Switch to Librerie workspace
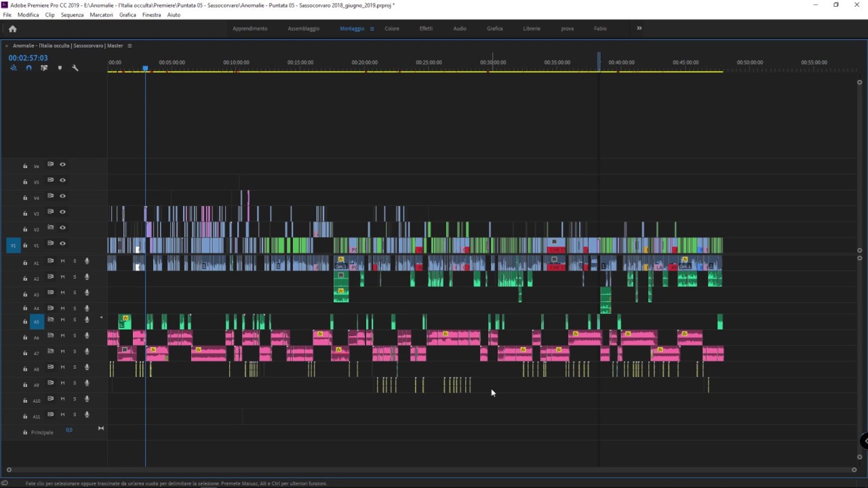 tap(532, 28)
